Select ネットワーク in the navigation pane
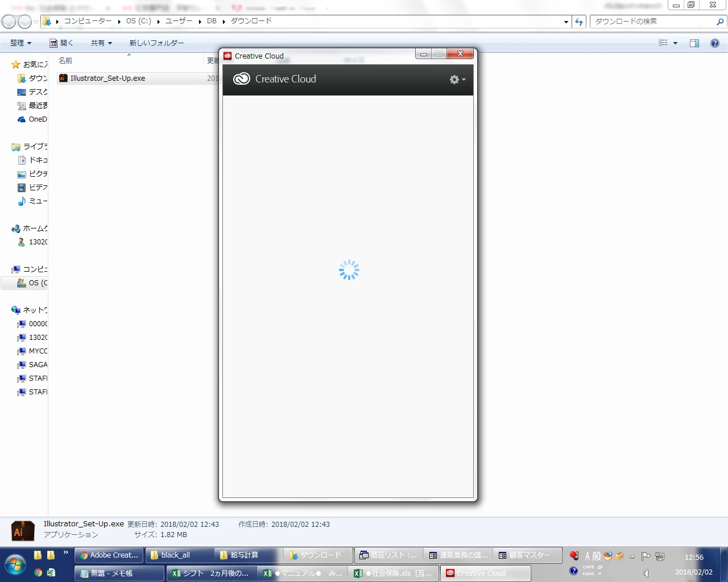728x582 pixels. click(x=30, y=310)
